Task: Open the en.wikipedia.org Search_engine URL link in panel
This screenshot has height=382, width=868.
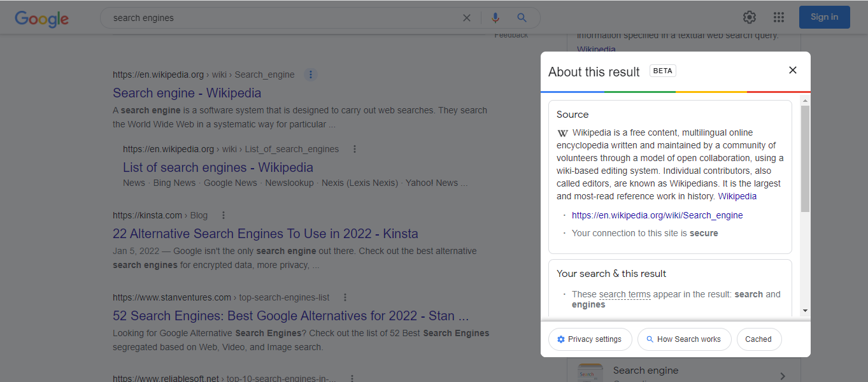Action: pyautogui.click(x=657, y=215)
